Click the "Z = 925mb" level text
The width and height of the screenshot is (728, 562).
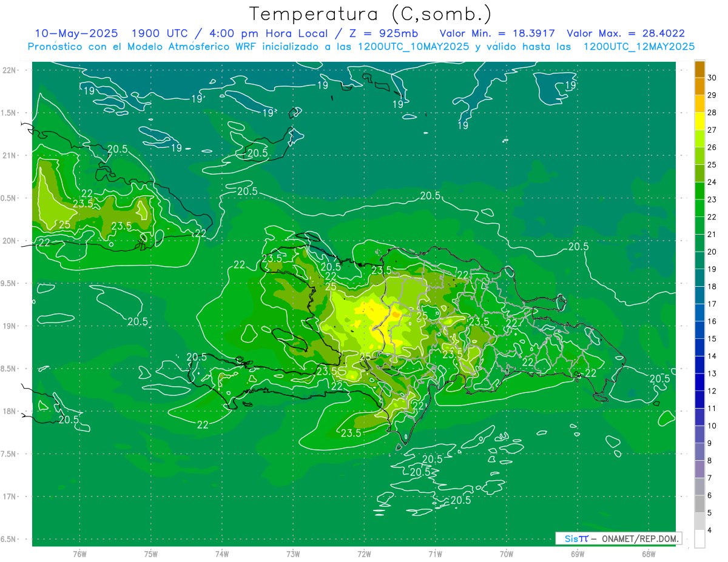(x=380, y=33)
